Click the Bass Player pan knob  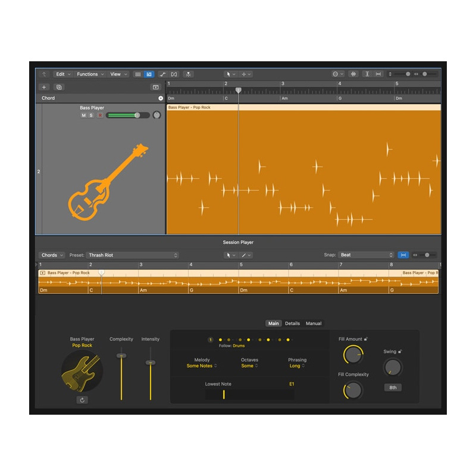pos(156,115)
